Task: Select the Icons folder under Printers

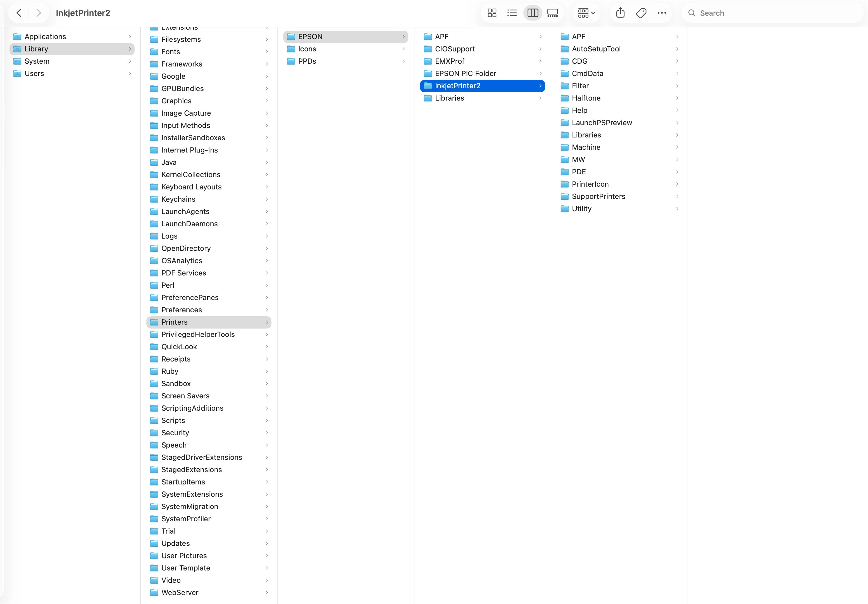Action: (307, 49)
